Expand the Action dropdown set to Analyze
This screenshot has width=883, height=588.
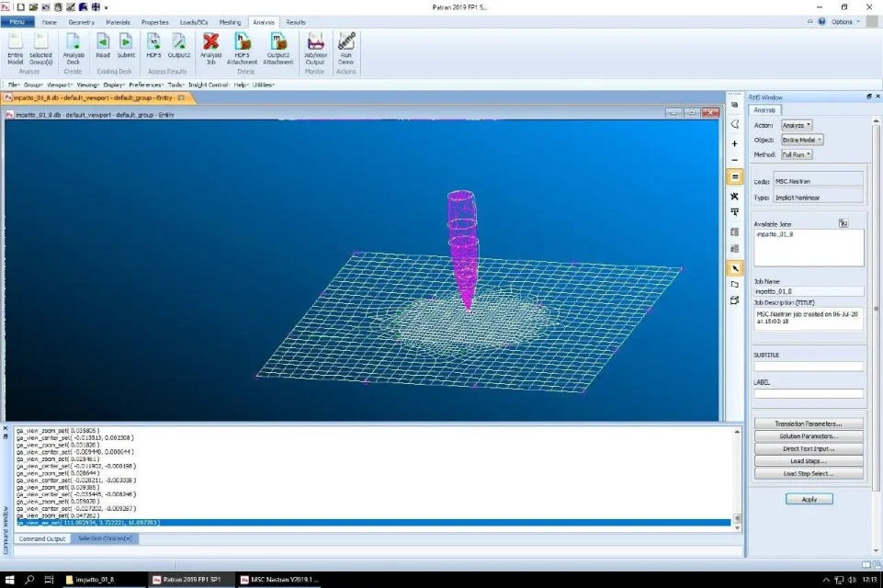(796, 125)
